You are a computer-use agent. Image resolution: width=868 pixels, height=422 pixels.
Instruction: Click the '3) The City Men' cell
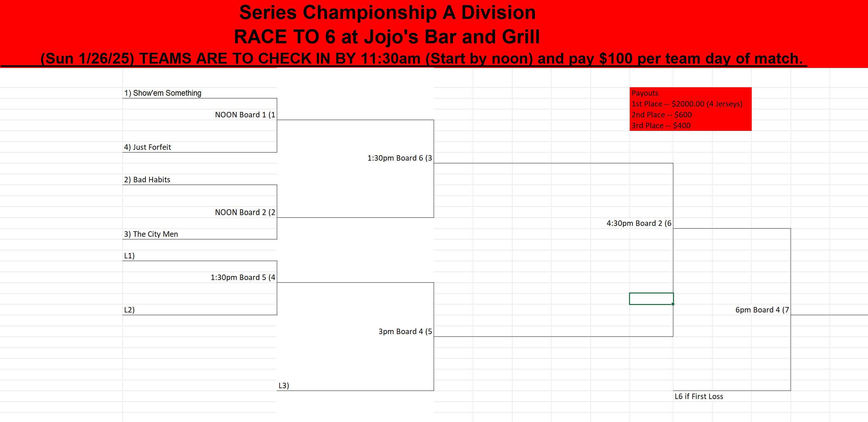(199, 234)
